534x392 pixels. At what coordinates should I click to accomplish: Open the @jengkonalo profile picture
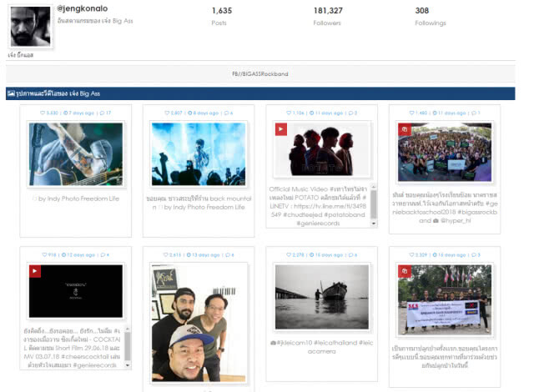pyautogui.click(x=30, y=27)
